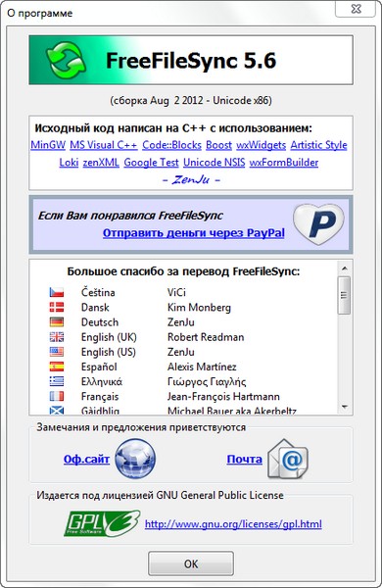Viewport: 382px width, 588px height.
Task: Click translator name 'Γιώργος Γιαγλής'
Action: coord(207,382)
